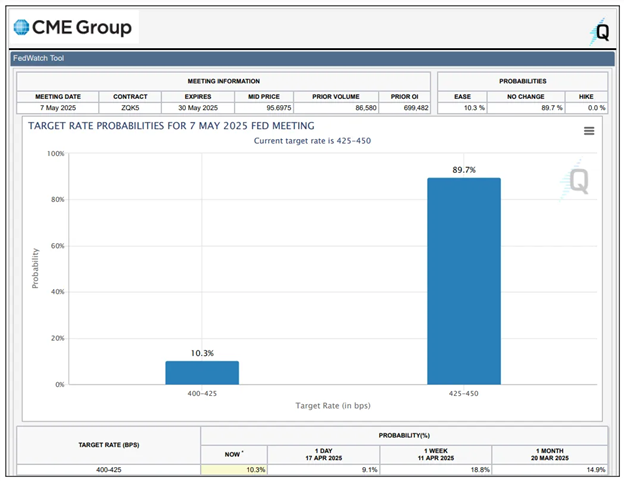Click the CME Group logo
The image size is (624, 481).
pos(73,28)
